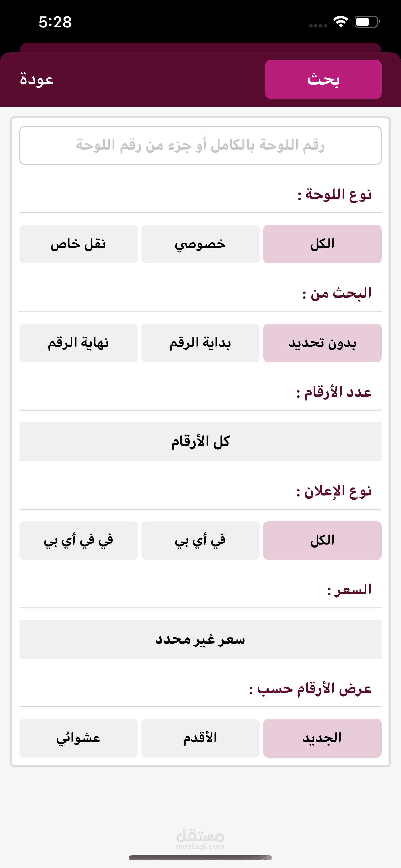
Task: Tap the battery status icon
Action: tap(367, 22)
